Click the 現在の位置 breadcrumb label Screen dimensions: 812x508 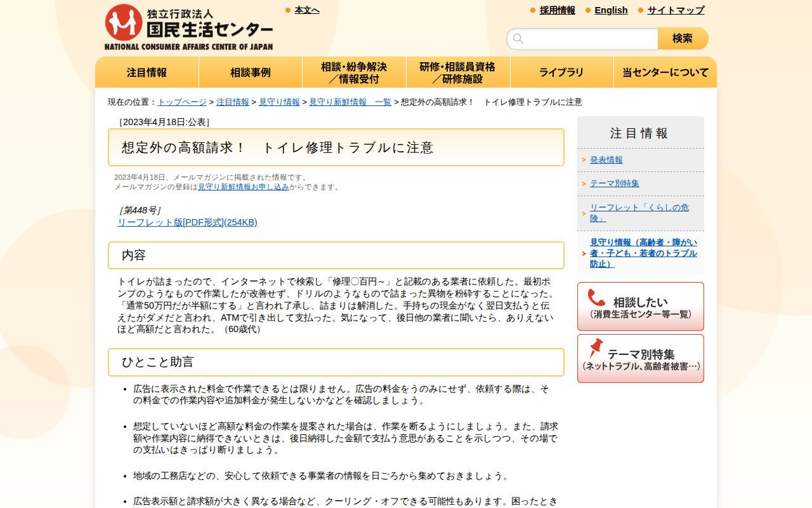pyautogui.click(x=133, y=102)
